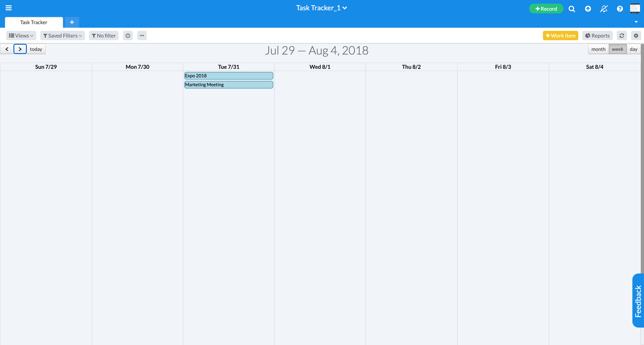This screenshot has height=345, width=644.
Task: Click the help question mark icon
Action: [620, 8]
